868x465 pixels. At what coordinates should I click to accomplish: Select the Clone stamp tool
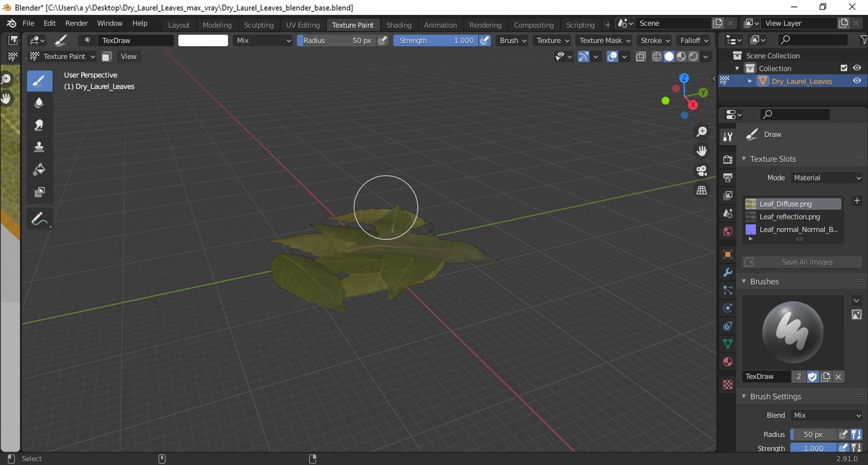pyautogui.click(x=39, y=147)
